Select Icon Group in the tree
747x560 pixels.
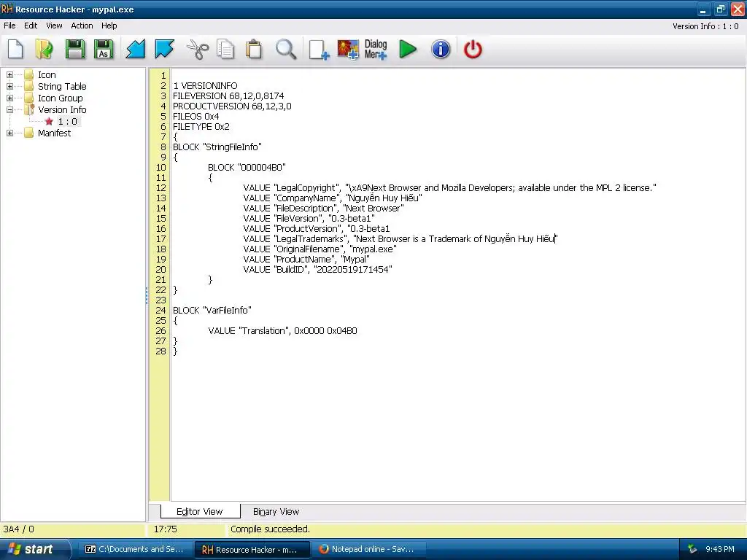pos(60,98)
